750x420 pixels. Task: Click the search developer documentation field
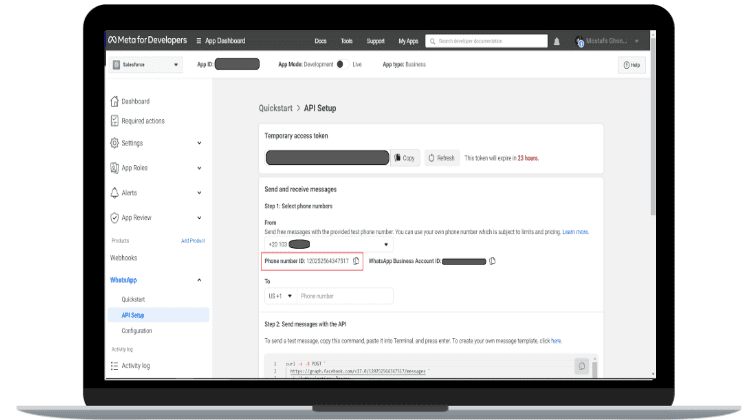point(486,41)
